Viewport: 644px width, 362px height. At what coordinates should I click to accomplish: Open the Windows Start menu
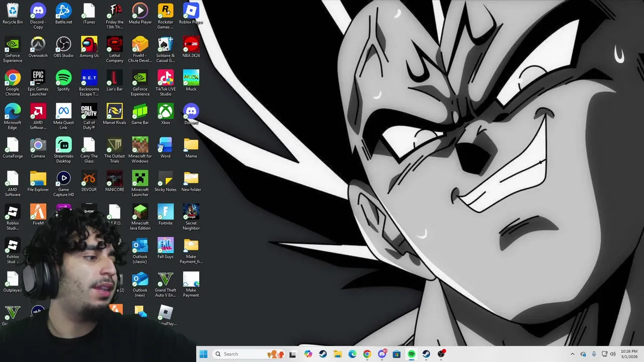tap(203, 354)
